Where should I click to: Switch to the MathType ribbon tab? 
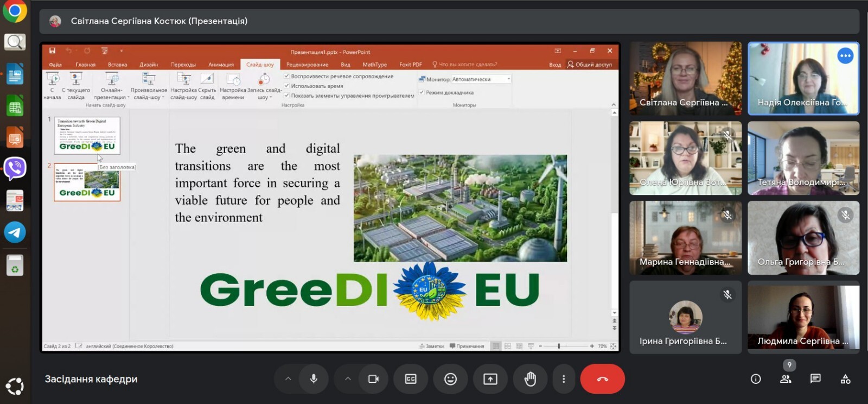click(x=375, y=65)
